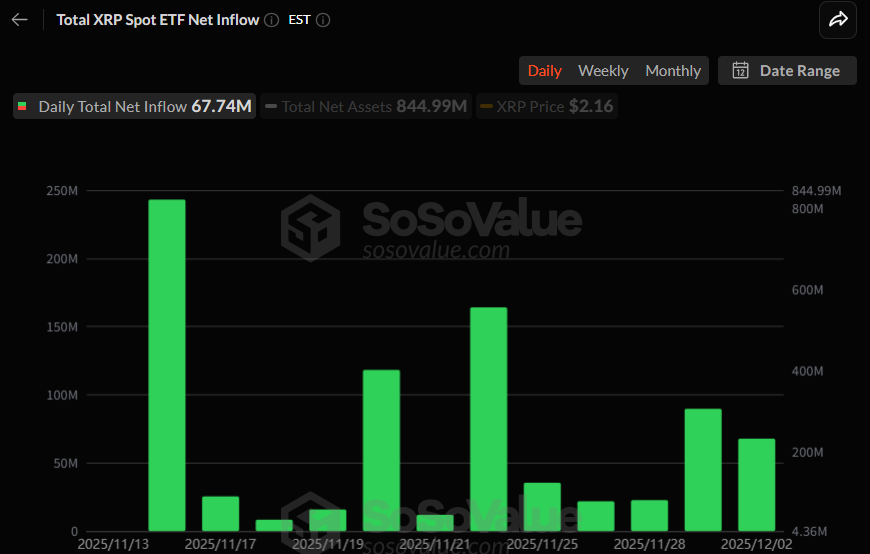Click the 164M bar after 2025/11/21
Viewport: 870px width, 554px height.
point(489,418)
